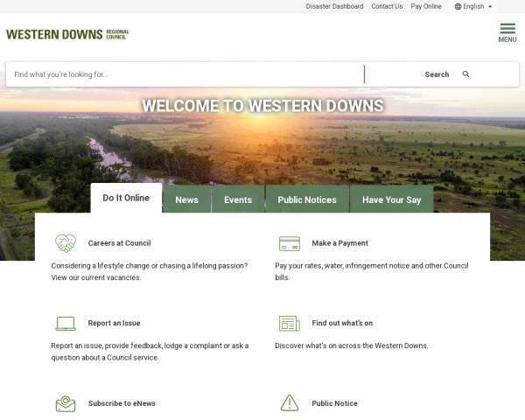Click the search magnifier icon

click(465, 74)
